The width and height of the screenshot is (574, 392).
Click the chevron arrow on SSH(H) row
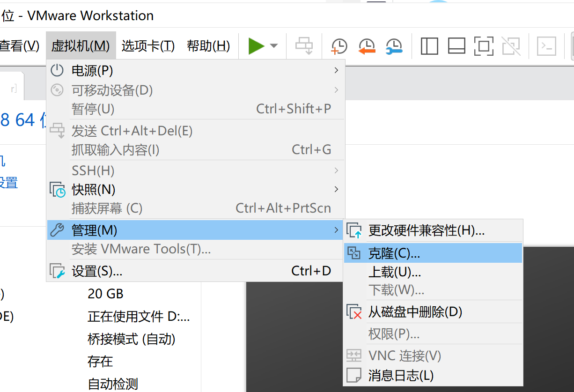pos(336,170)
